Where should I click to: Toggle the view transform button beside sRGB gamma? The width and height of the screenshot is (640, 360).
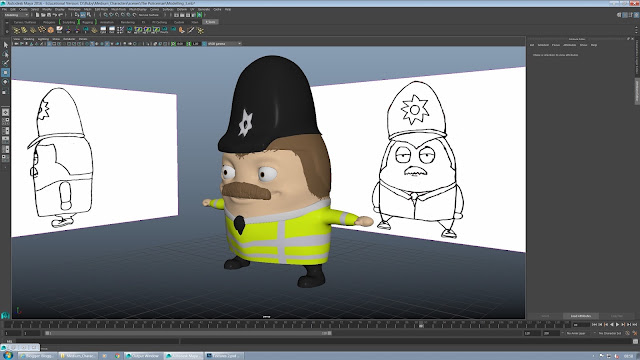click(x=204, y=44)
